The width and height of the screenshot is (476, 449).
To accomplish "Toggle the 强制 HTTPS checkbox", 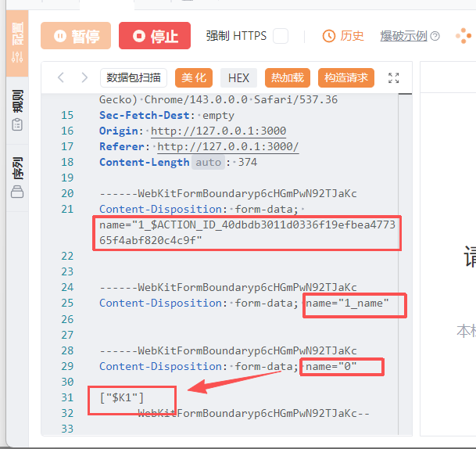I will 281,36.
